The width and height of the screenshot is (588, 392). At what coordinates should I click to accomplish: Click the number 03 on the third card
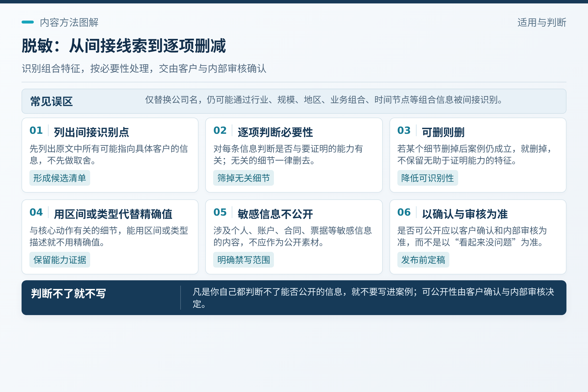[404, 130]
